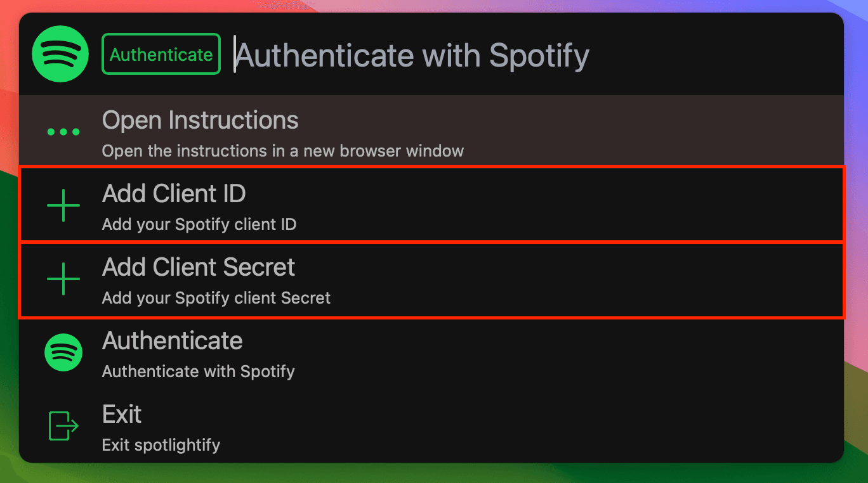Choose the Add Client Secret option

click(x=431, y=279)
